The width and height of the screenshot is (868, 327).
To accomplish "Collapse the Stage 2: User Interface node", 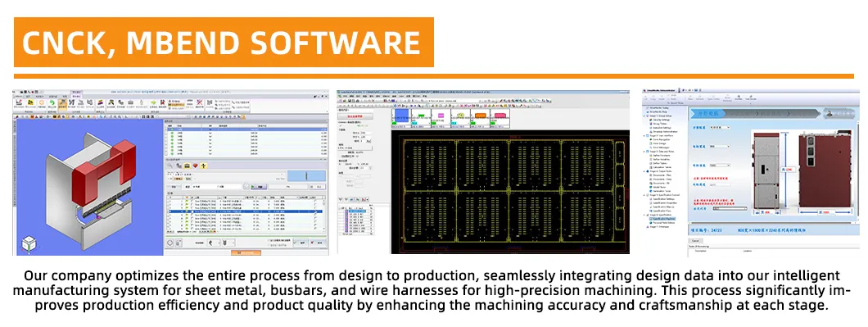I will tap(644, 136).
